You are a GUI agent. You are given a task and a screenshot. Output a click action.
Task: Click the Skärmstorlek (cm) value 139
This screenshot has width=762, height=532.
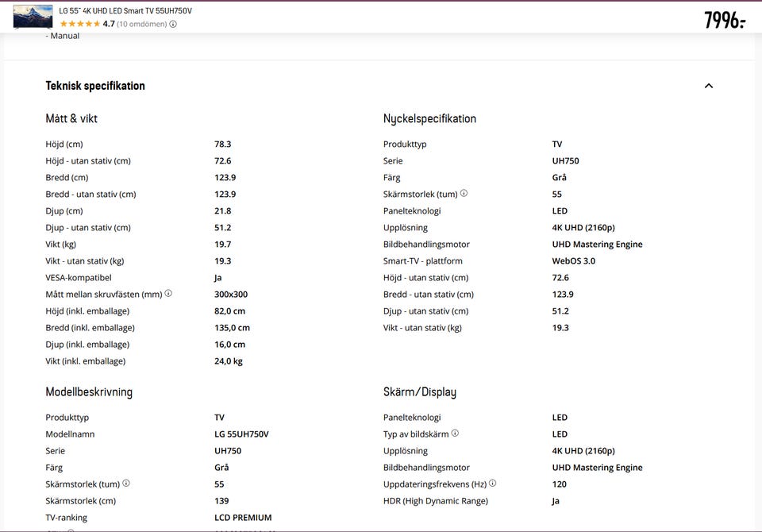click(x=221, y=501)
